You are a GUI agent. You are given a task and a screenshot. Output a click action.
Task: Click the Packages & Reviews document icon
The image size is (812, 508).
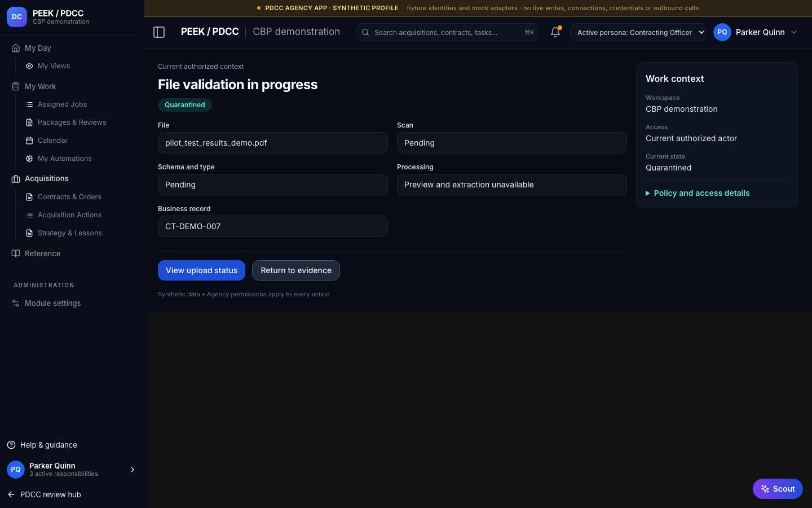29,122
